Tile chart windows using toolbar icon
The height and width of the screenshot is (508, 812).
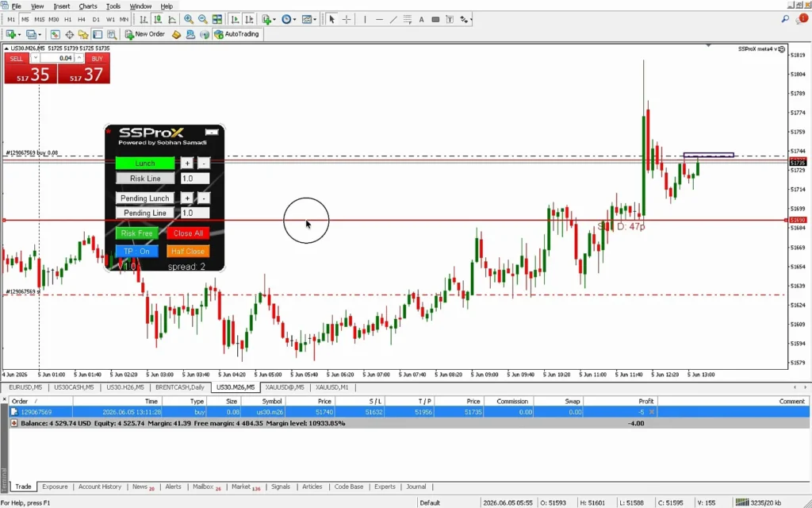click(x=217, y=20)
